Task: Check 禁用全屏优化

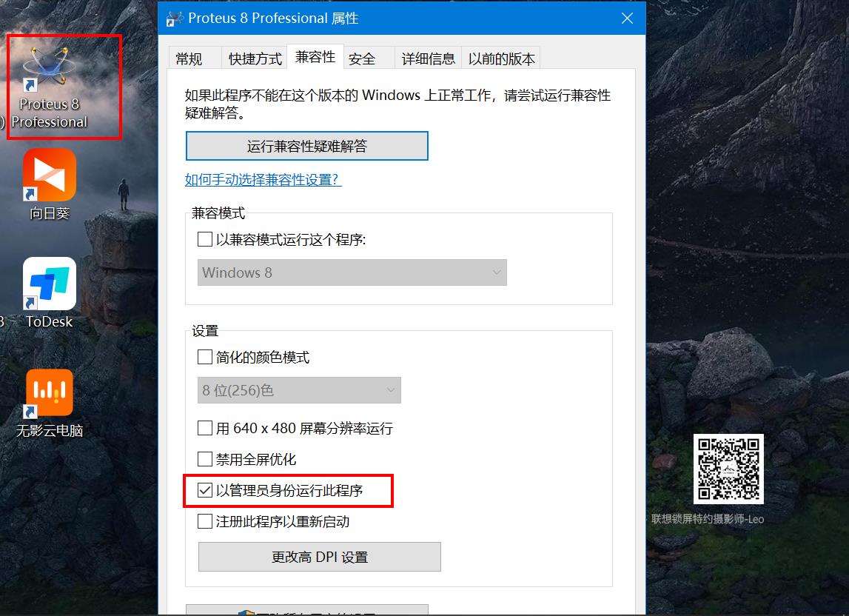Action: (205, 459)
